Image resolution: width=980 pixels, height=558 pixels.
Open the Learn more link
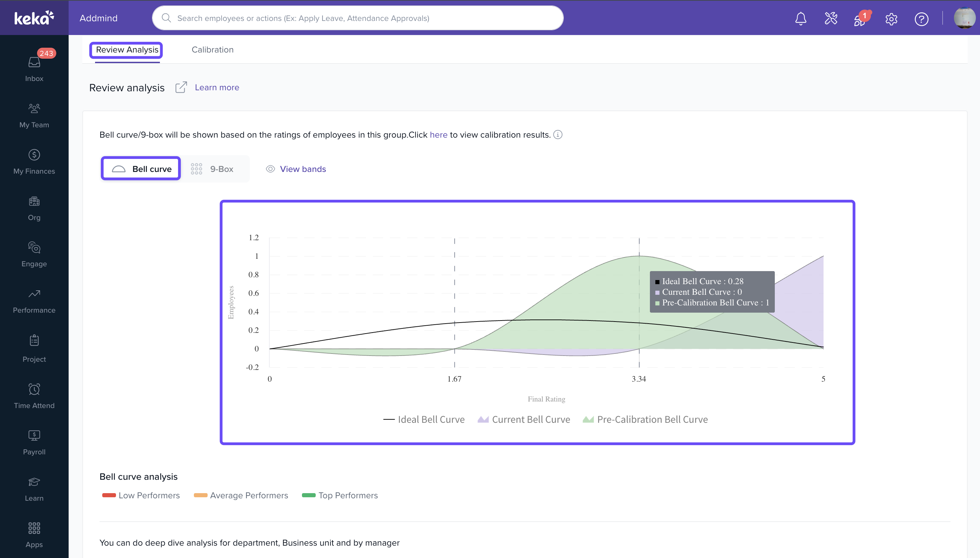[217, 88]
